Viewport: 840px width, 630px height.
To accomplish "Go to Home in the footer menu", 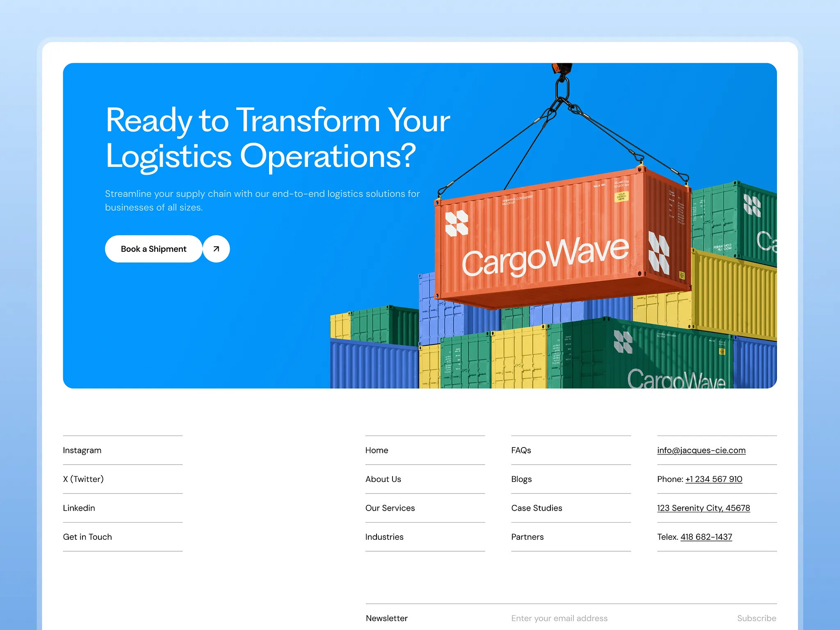I will pos(377,450).
